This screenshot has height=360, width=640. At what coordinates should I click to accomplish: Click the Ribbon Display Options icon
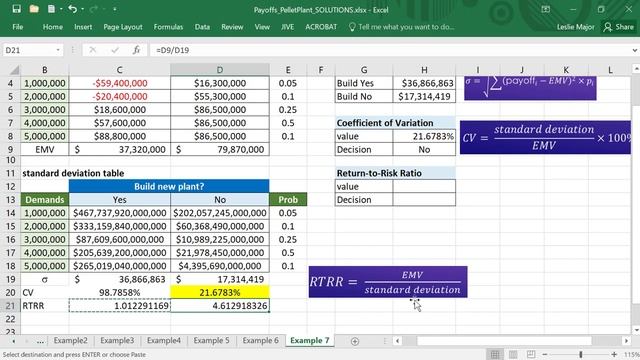(545, 9)
